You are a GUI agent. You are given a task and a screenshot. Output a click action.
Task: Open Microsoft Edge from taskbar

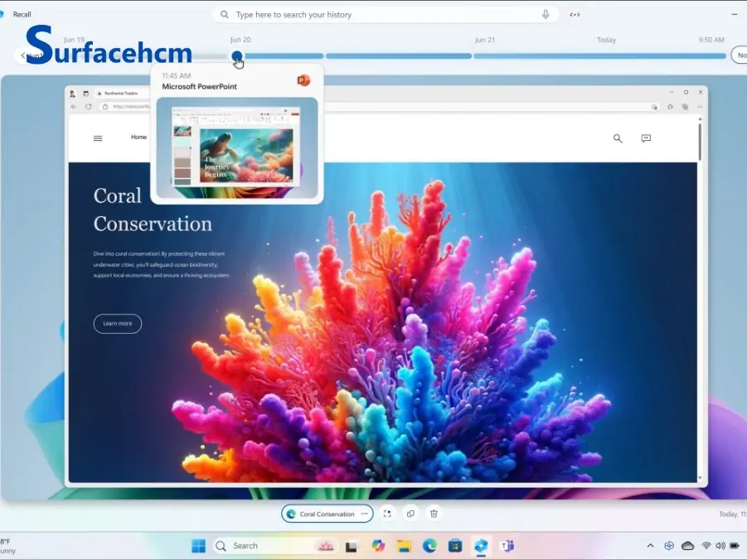tap(429, 546)
